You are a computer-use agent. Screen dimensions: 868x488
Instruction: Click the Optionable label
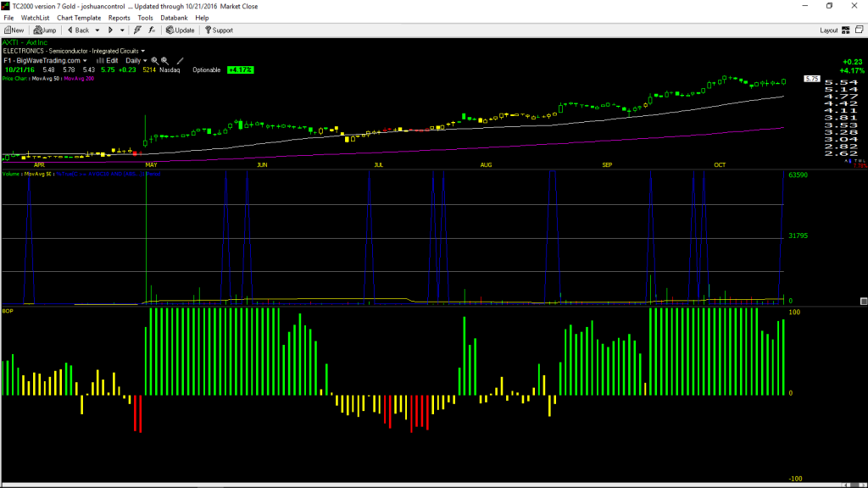tap(207, 70)
